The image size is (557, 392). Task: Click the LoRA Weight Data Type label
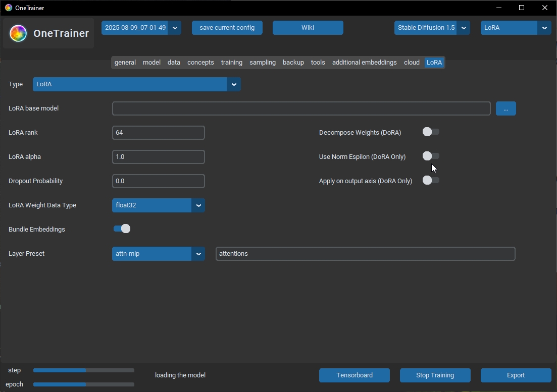click(x=42, y=205)
